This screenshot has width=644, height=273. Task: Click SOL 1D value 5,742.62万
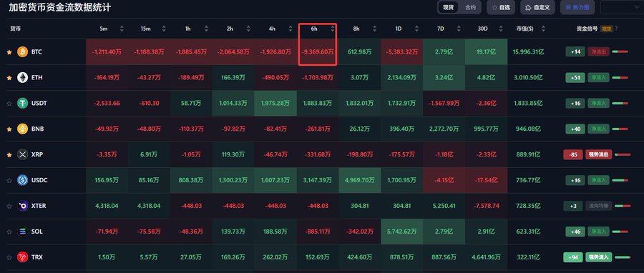(402, 232)
